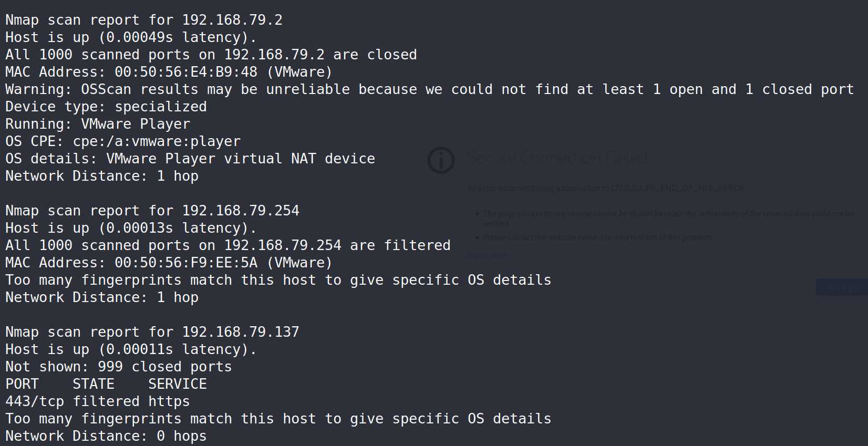Viewport: 868px width, 446px height.
Task: Click the Warning: OSScan results line
Action: coord(430,89)
